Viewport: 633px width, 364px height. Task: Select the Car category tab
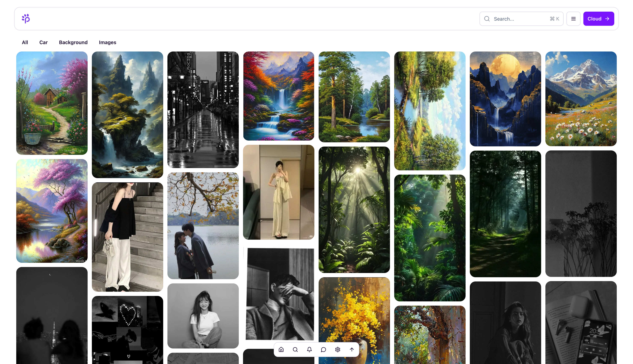(x=43, y=42)
